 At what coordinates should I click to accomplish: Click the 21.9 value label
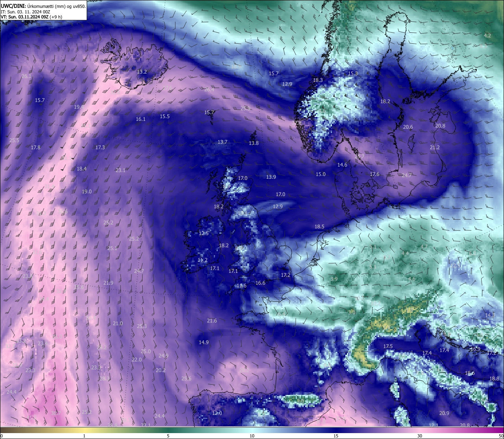pos(108,283)
